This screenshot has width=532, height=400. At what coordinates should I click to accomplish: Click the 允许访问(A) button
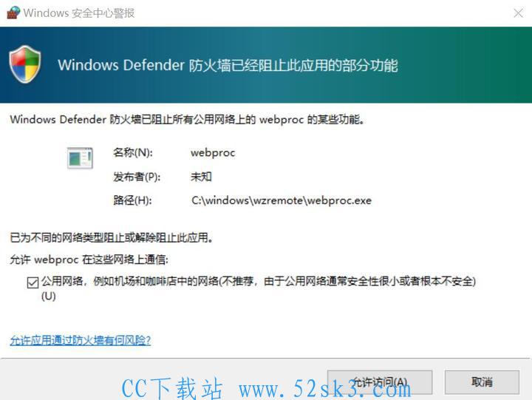point(380,382)
